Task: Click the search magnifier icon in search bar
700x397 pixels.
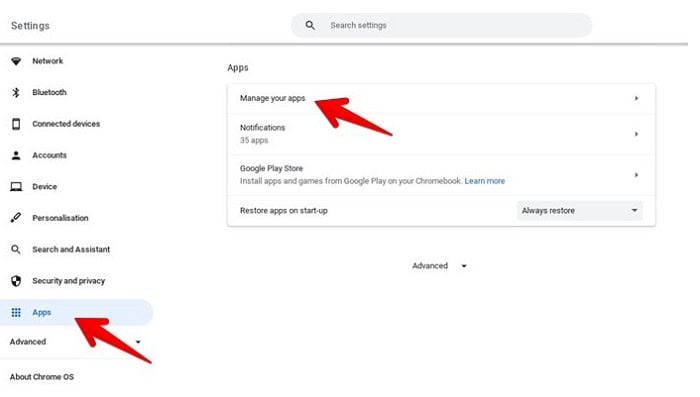Action: 310,25
